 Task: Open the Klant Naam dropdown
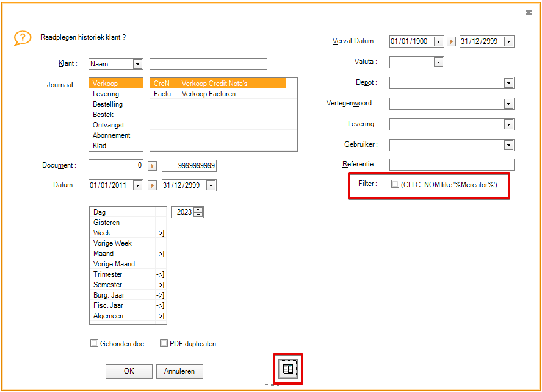(x=137, y=64)
